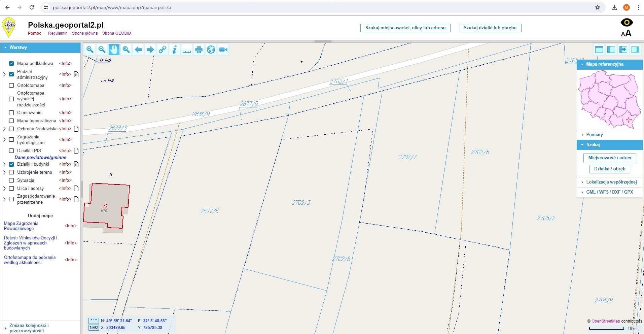Screen dimensions: 644x334
Task: Expand Lokalizacja współrzędnej panel
Action: coord(610,182)
